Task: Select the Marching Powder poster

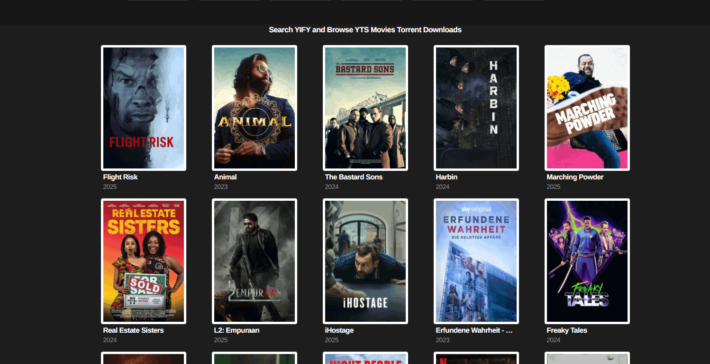Action: coord(587,108)
